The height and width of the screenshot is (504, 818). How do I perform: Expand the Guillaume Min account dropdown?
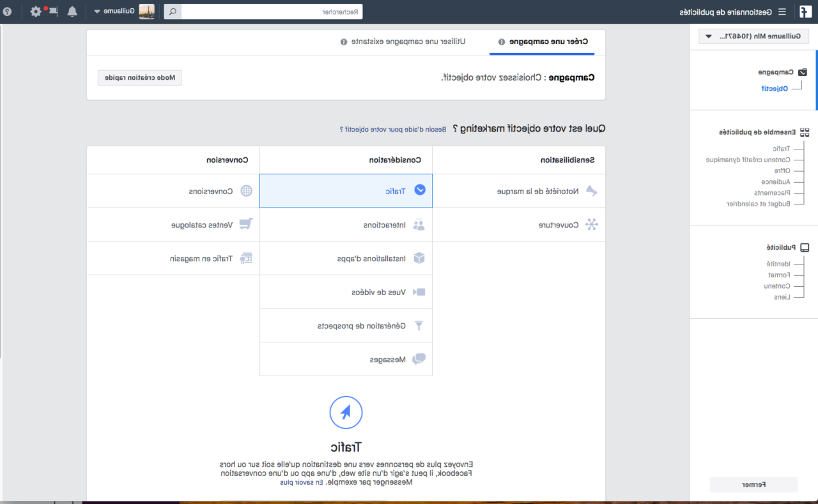[x=757, y=36]
